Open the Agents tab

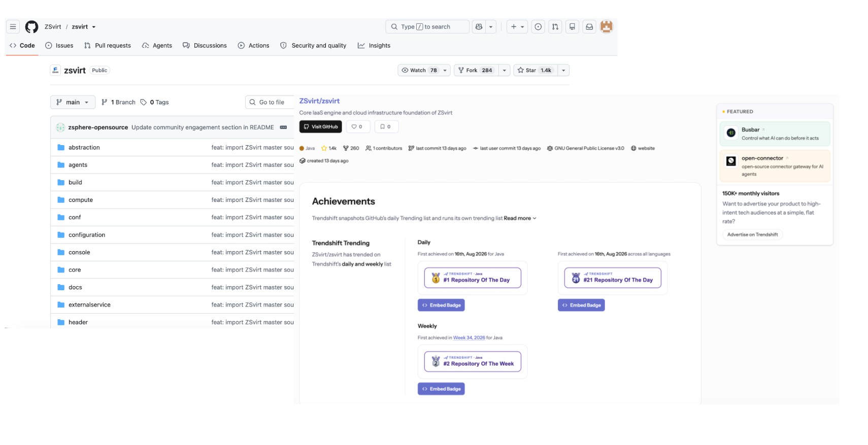click(157, 46)
